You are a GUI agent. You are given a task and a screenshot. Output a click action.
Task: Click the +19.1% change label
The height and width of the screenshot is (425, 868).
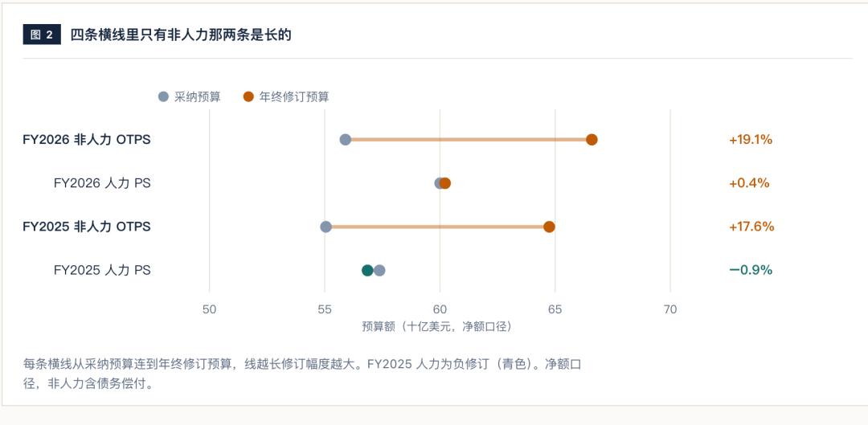[x=751, y=140]
